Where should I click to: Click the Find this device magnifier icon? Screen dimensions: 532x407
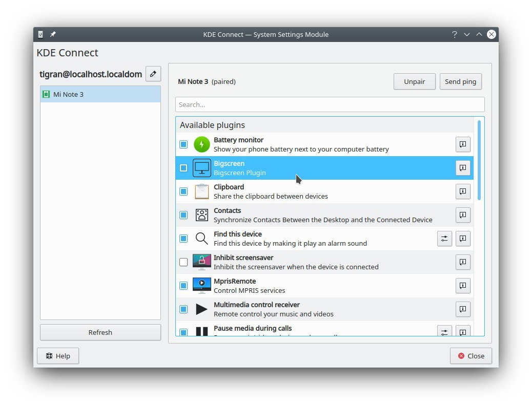pyautogui.click(x=201, y=239)
